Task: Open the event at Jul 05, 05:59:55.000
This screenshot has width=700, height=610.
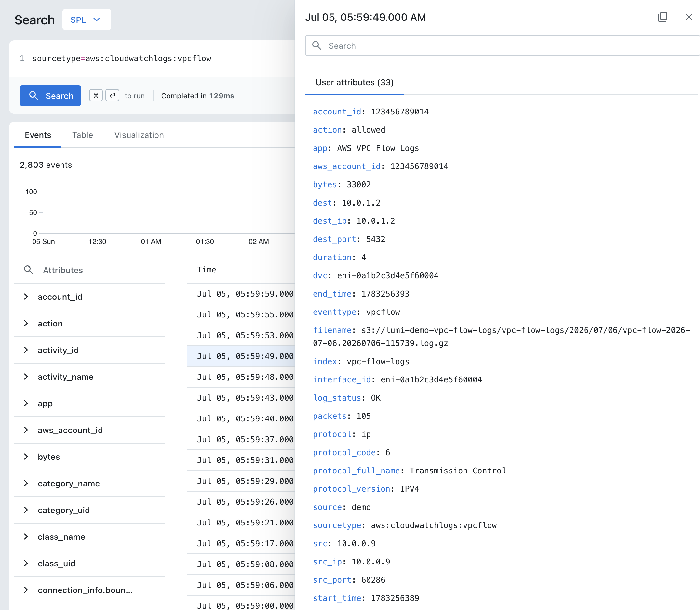Action: (x=241, y=314)
